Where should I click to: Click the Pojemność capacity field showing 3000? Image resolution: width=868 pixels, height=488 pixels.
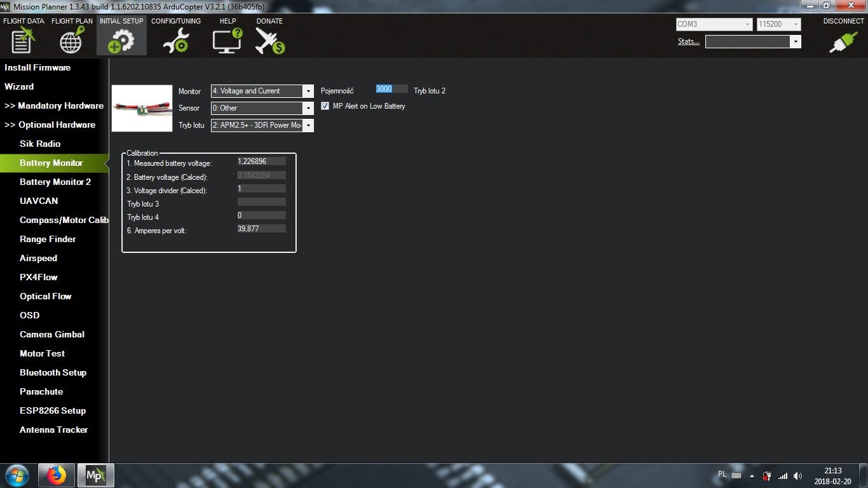coord(391,89)
